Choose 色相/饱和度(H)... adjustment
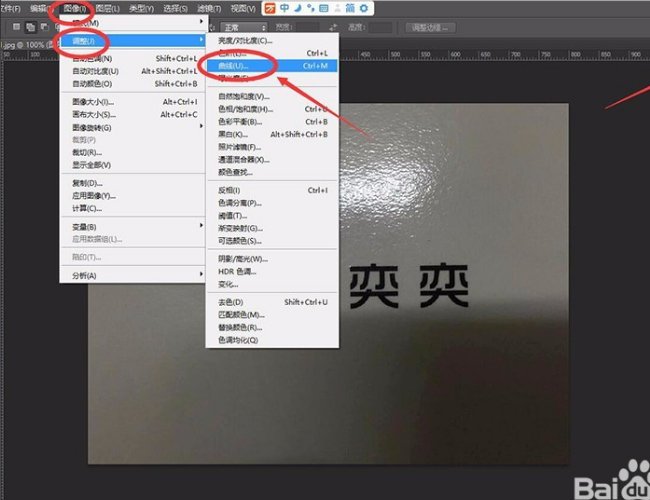 272,109
